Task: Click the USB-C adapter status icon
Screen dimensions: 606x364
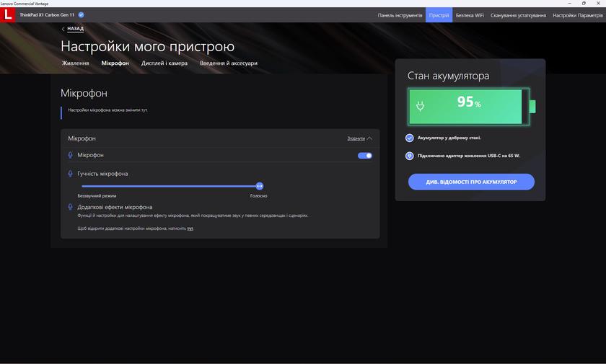Action: (410, 156)
